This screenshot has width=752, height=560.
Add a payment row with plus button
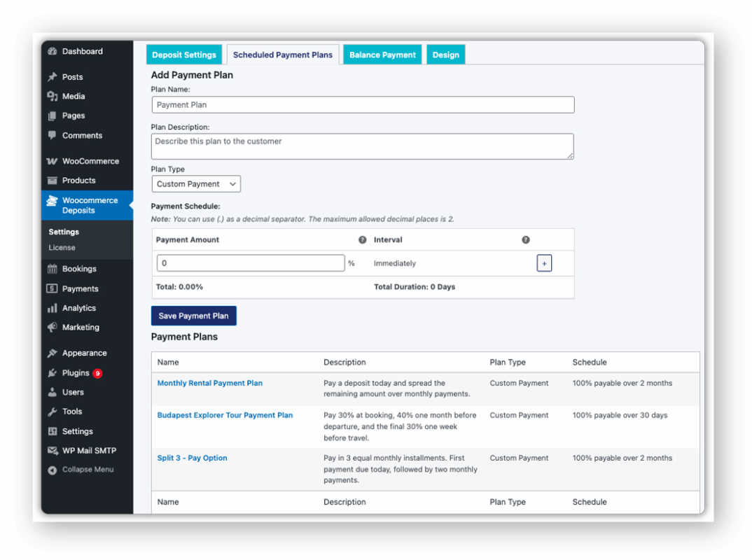[544, 263]
